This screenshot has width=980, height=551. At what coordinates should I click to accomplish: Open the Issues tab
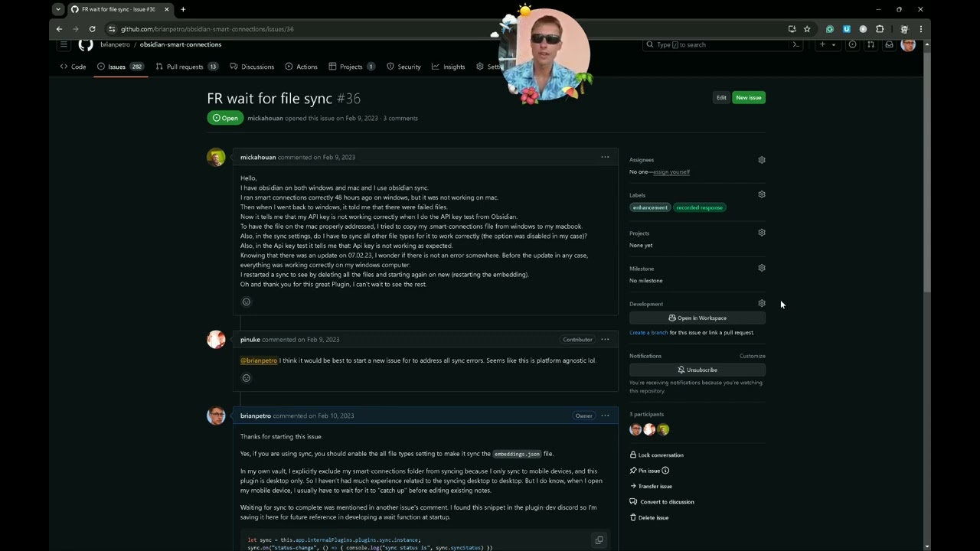(x=120, y=67)
